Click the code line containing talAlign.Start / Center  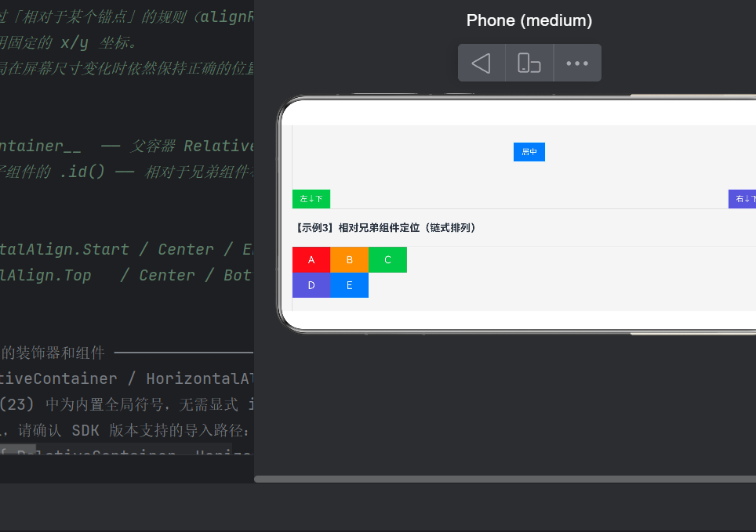pos(126,250)
